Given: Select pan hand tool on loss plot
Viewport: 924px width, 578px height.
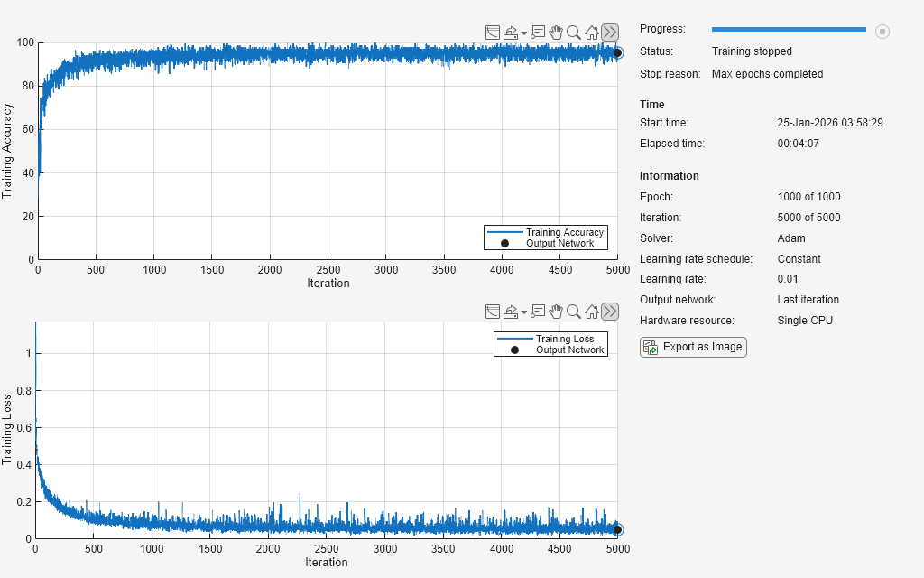Looking at the screenshot, I should 556,312.
